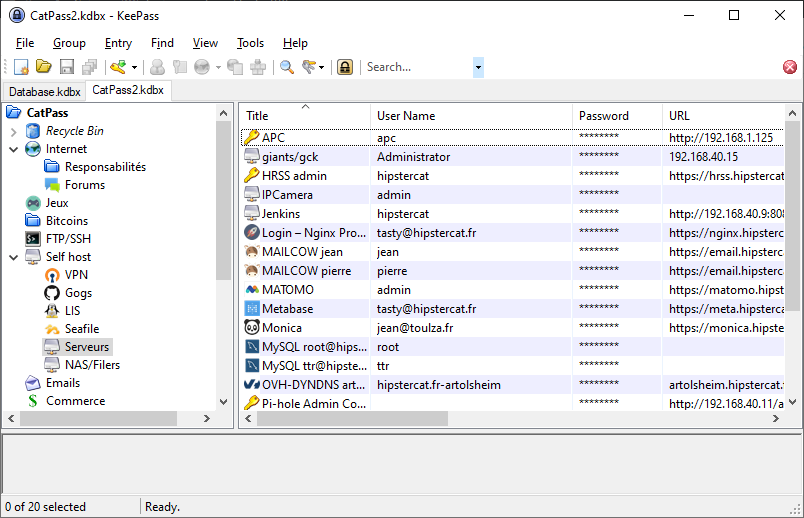804x518 pixels.
Task: Open the Help menu
Action: pyautogui.click(x=295, y=43)
